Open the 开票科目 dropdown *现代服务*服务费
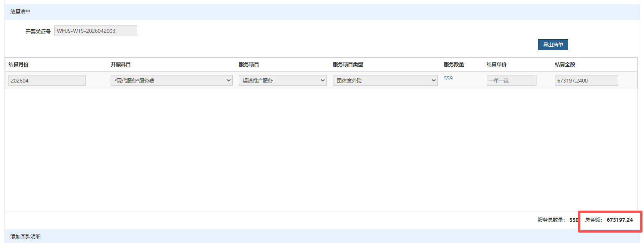The image size is (644, 243). point(172,80)
